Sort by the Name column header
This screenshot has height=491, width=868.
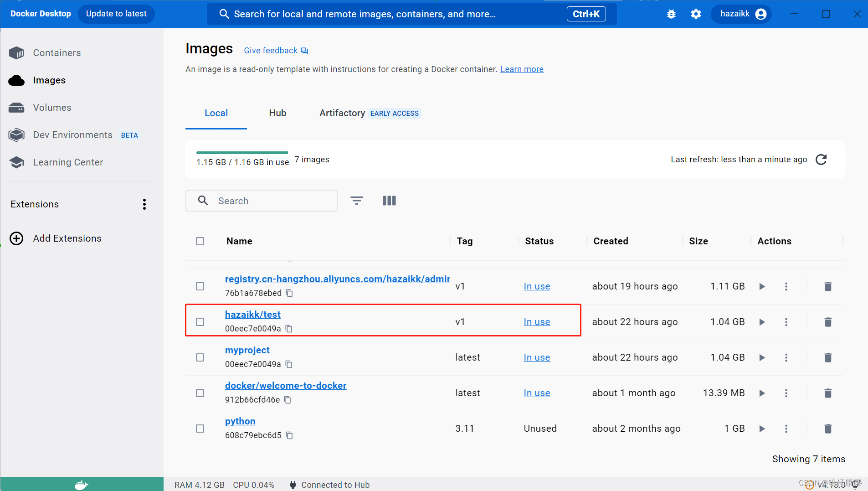pos(239,241)
